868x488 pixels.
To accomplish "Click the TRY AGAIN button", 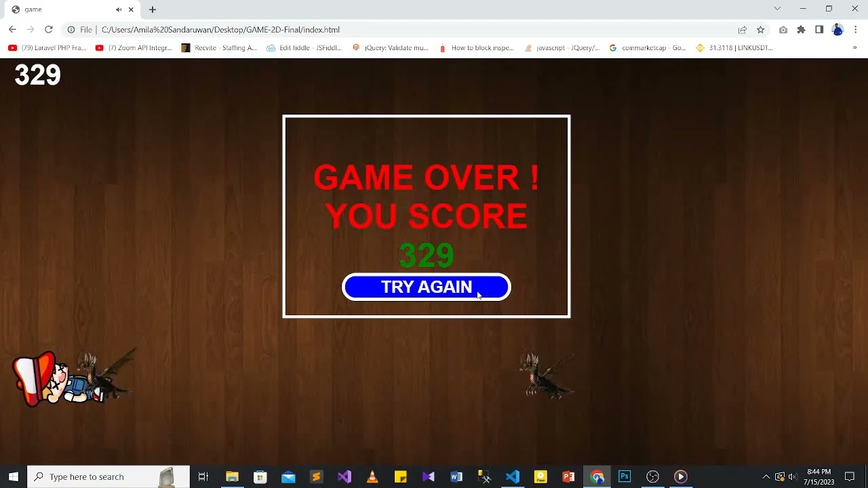I will 426,287.
